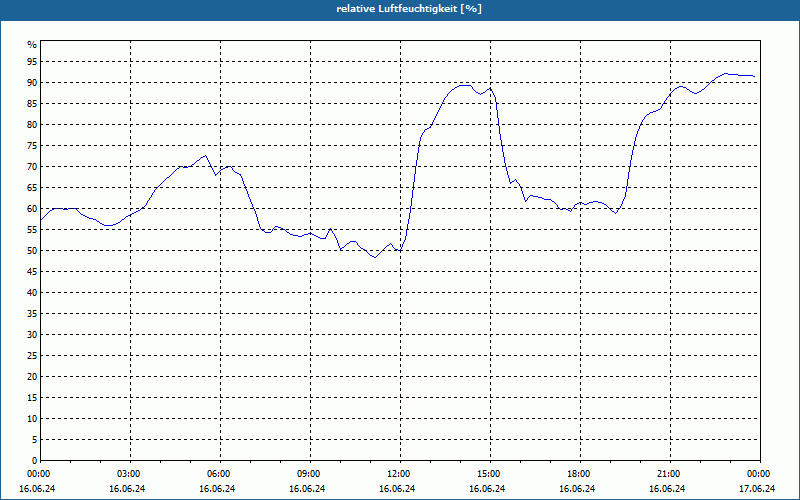
Task: Pick the '18:00' time label
Action: 580,474
